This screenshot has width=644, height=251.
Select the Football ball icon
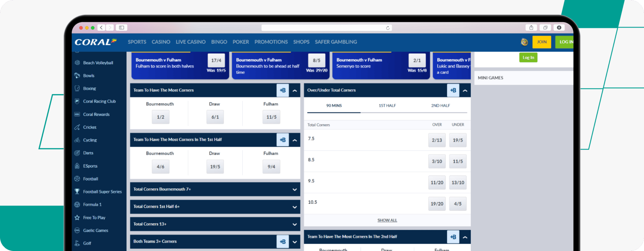click(x=77, y=179)
